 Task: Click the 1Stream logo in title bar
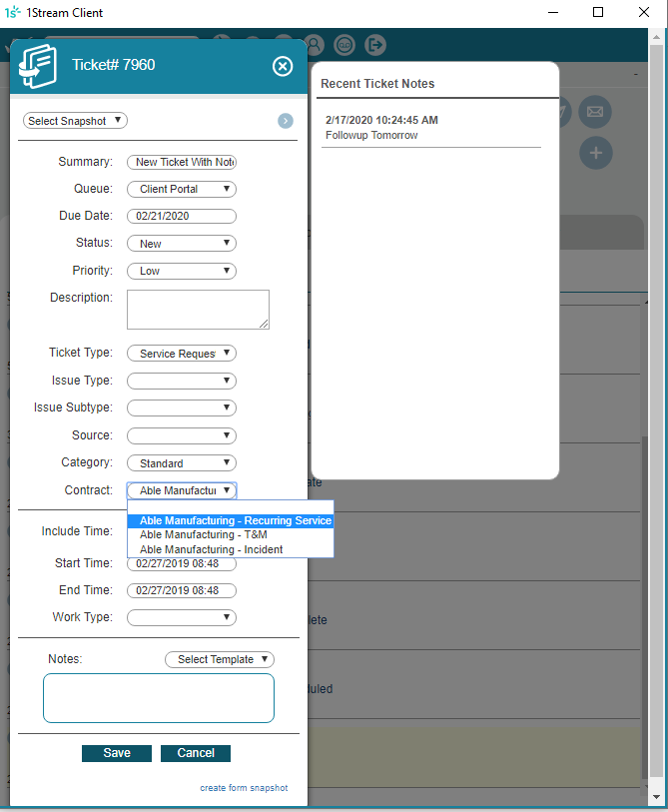[x=12, y=12]
